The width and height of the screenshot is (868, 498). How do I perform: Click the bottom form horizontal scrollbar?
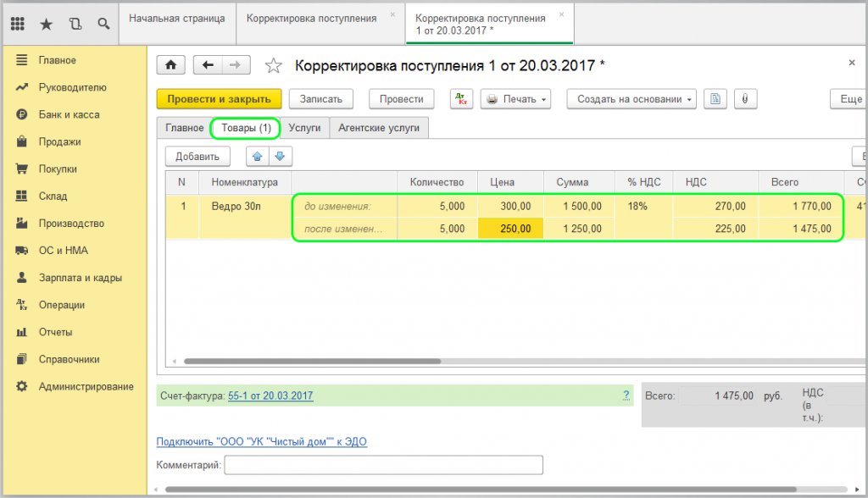coord(480,490)
